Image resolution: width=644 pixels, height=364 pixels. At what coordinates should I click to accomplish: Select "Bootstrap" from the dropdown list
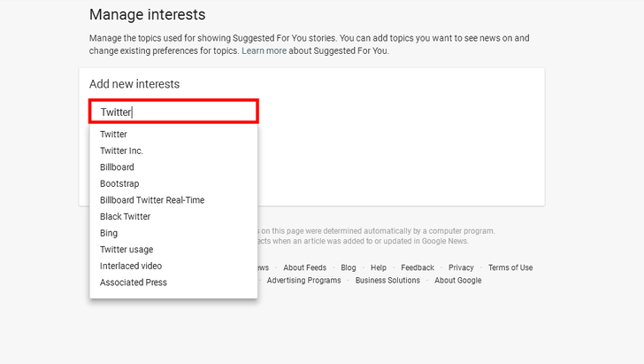173,183
